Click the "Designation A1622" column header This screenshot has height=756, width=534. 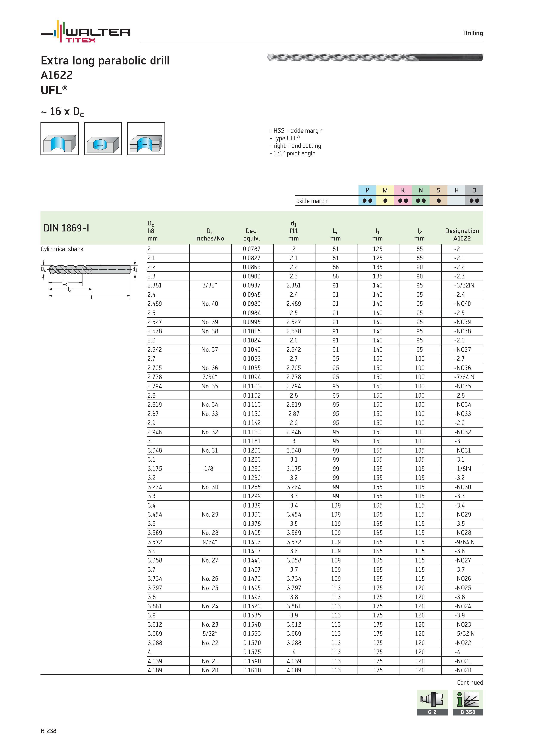coord(462,235)
